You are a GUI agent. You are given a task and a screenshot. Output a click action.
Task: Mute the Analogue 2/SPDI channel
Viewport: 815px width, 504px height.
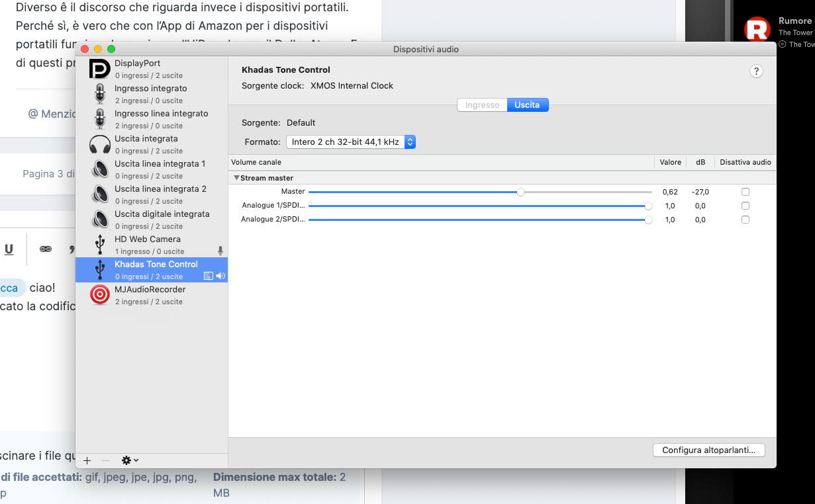tap(745, 220)
